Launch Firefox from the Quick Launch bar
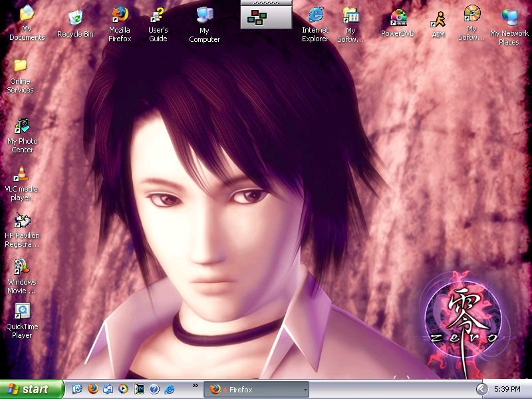Image resolution: width=532 pixels, height=399 pixels. pyautogui.click(x=92, y=389)
